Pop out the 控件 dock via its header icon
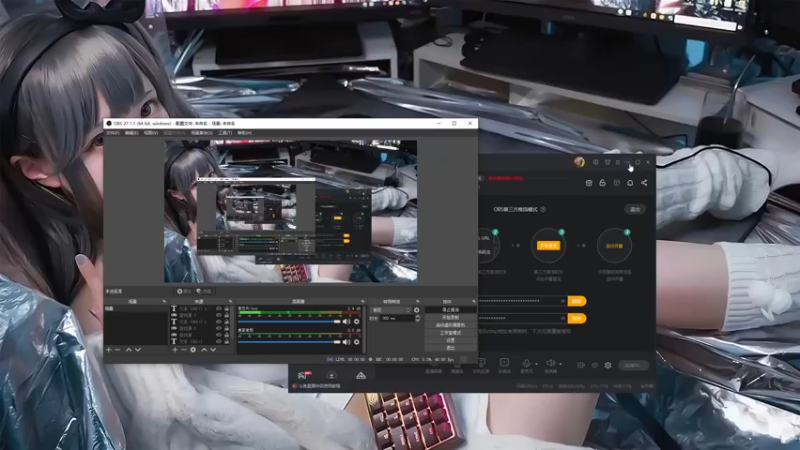 click(x=473, y=302)
